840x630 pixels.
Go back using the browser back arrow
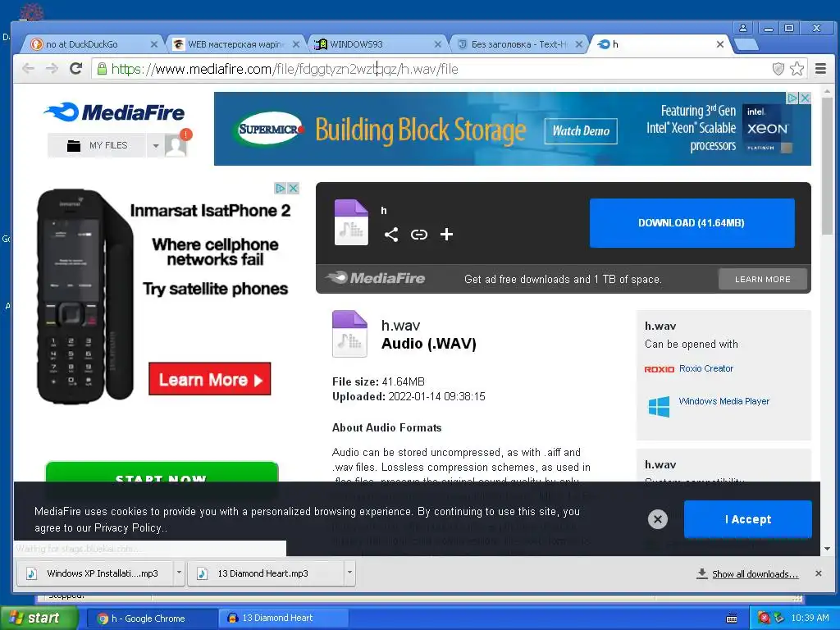pos(29,69)
